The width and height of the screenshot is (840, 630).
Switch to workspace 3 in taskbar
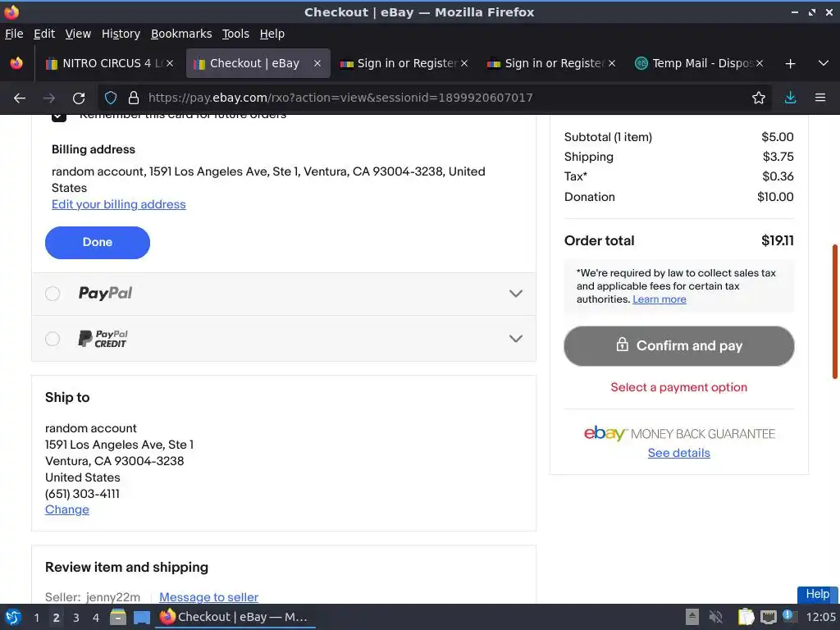(76, 618)
